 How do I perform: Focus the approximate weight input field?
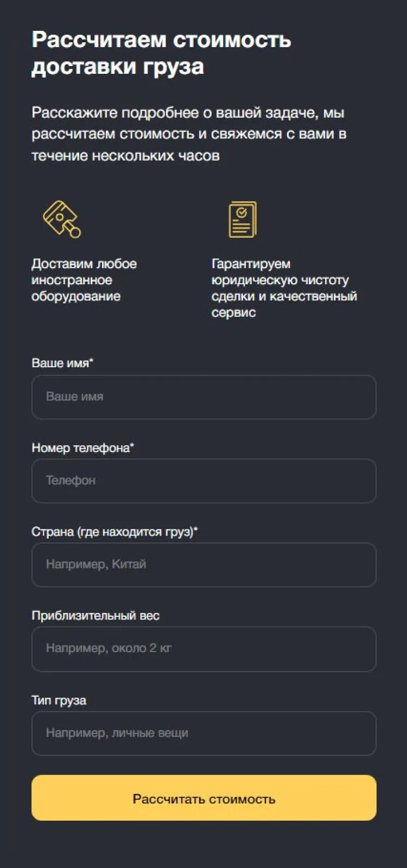[203, 649]
